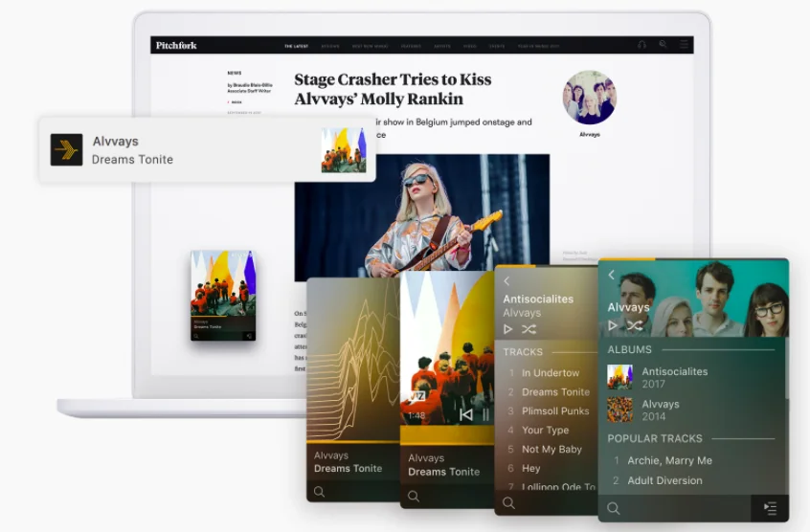Click the Alvvays caption under the circular photo

pos(590,134)
